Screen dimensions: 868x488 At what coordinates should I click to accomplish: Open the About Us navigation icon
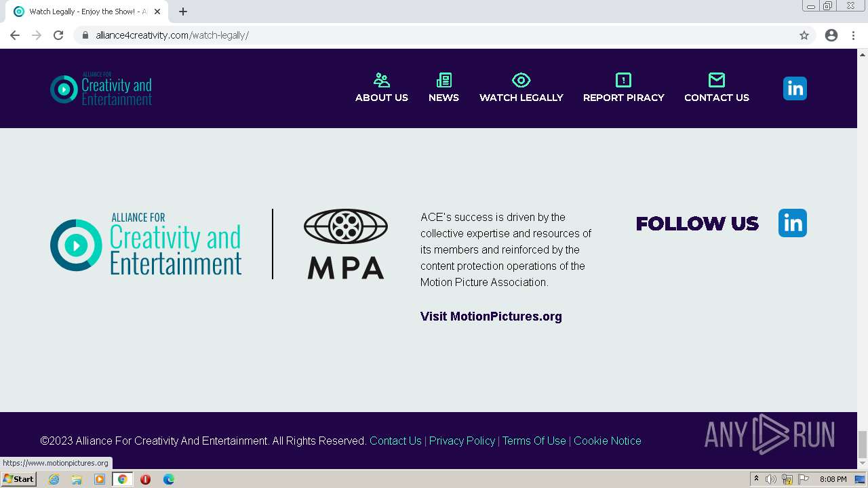pyautogui.click(x=382, y=81)
